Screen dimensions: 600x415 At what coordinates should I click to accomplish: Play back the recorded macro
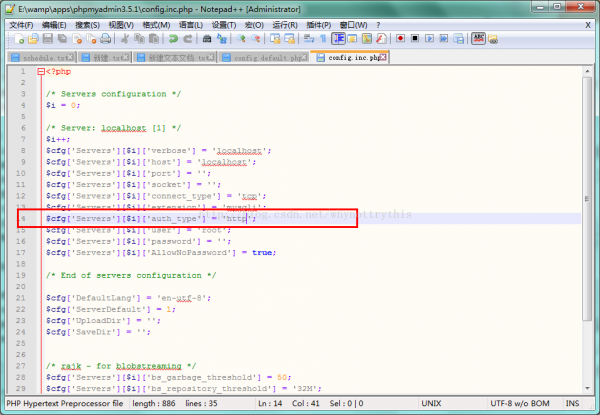coord(429,39)
